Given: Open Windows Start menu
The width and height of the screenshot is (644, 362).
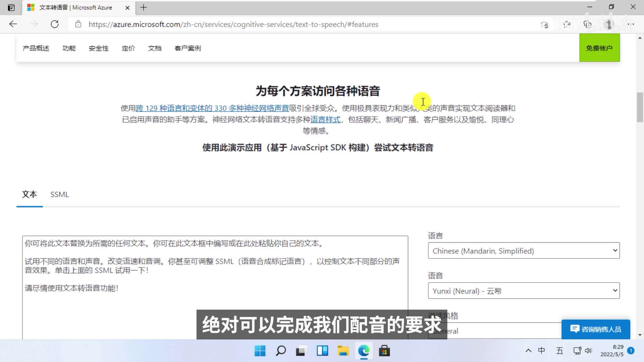Looking at the screenshot, I should [260, 351].
